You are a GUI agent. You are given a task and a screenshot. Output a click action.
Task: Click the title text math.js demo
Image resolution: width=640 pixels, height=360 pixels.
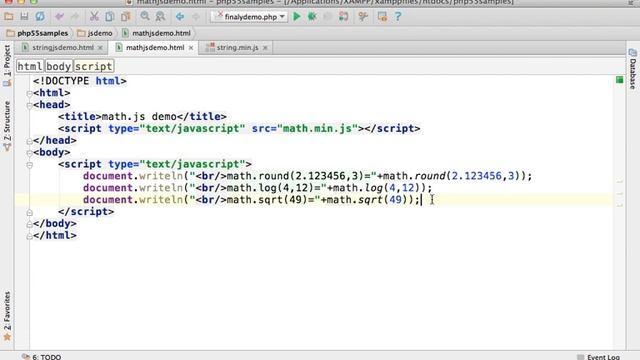[139, 117]
